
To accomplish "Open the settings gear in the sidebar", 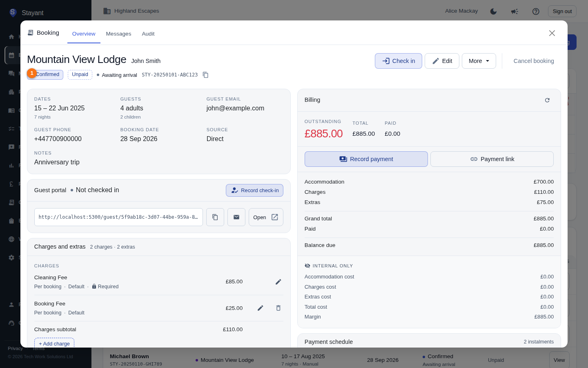I will (11, 258).
